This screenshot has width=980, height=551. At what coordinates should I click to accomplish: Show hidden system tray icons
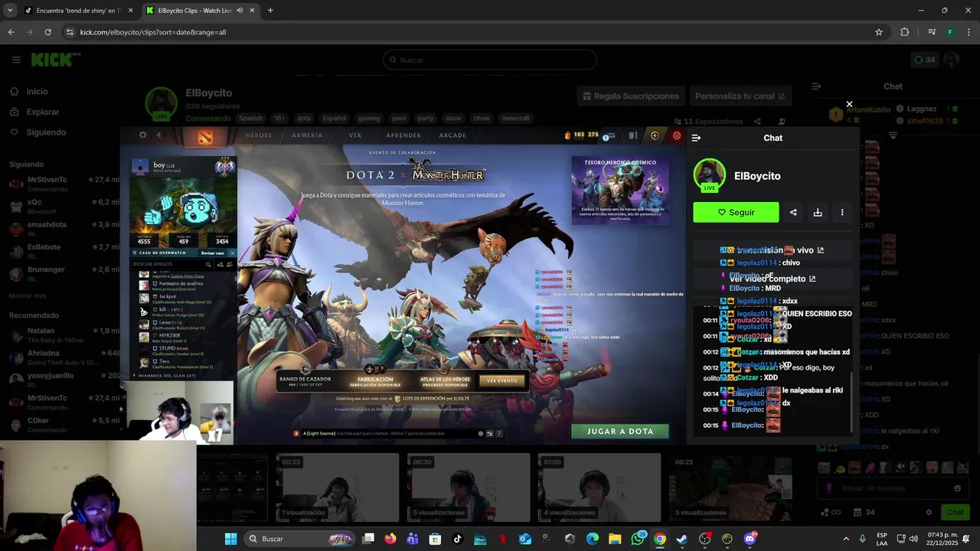(846, 539)
